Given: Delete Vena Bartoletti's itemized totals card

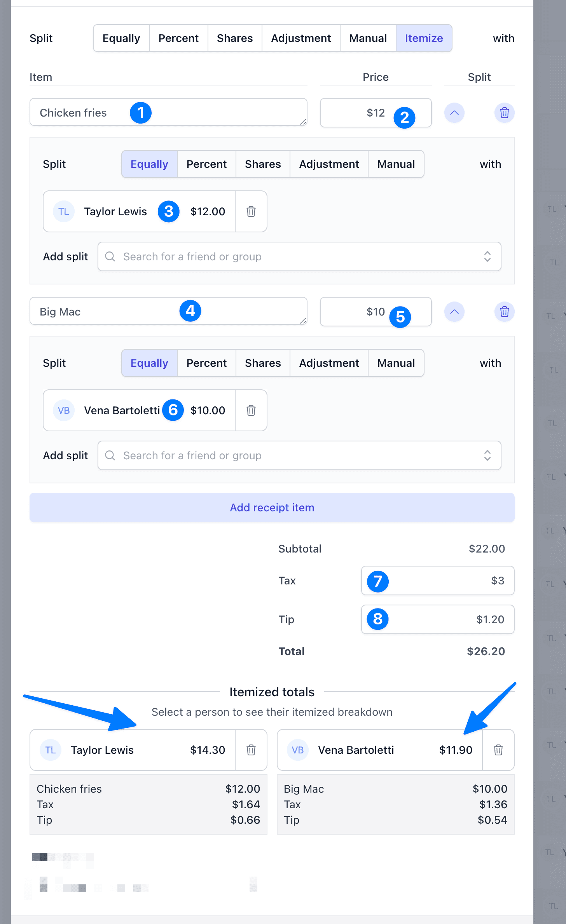Looking at the screenshot, I should point(499,750).
